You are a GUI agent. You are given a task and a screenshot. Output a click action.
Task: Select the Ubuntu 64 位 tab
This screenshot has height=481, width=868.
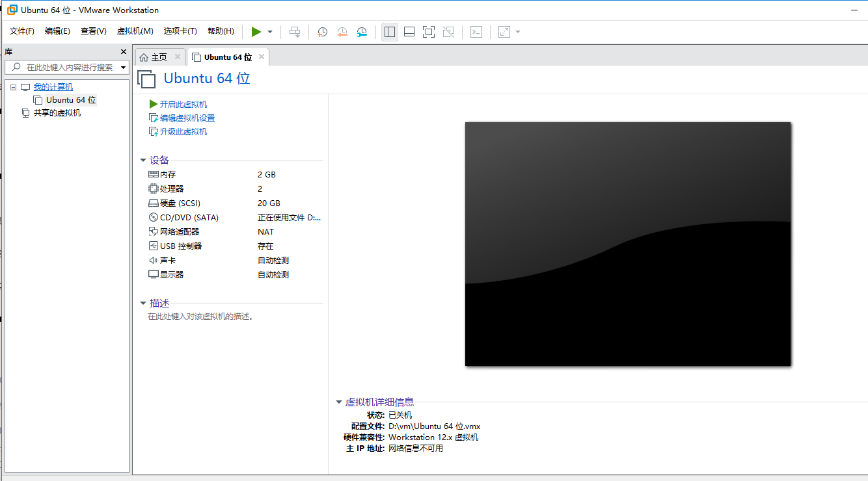click(228, 57)
